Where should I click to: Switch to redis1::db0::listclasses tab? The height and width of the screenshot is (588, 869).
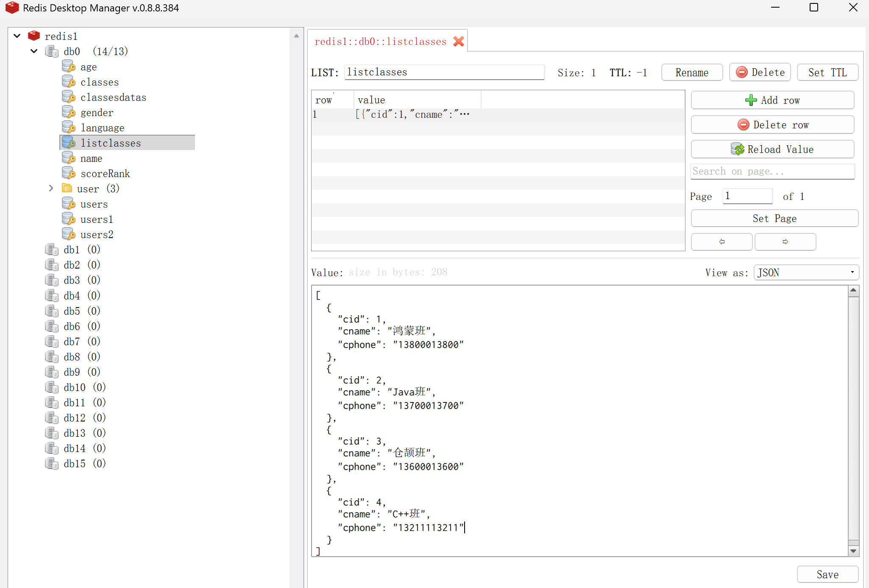pyautogui.click(x=380, y=42)
